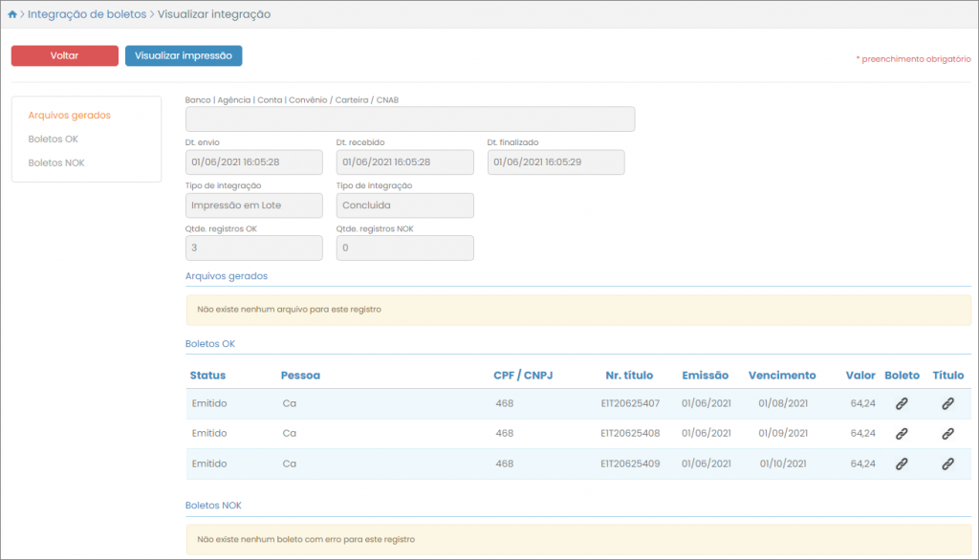Select Boletos NOK in the side menu
The image size is (979, 560).
pyautogui.click(x=55, y=163)
